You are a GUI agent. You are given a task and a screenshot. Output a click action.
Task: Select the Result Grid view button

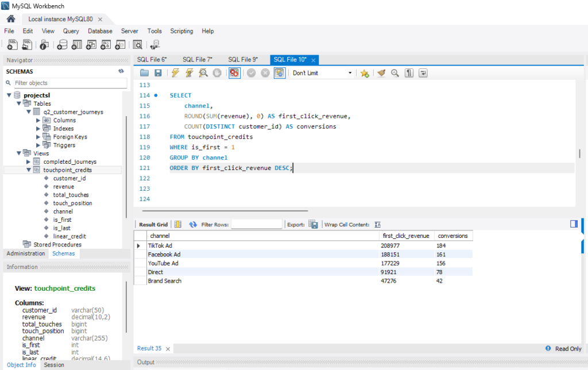pos(153,225)
